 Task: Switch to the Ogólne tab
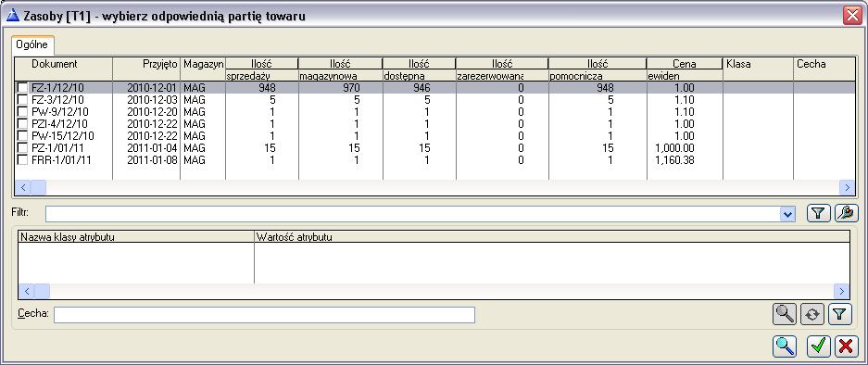click(32, 44)
